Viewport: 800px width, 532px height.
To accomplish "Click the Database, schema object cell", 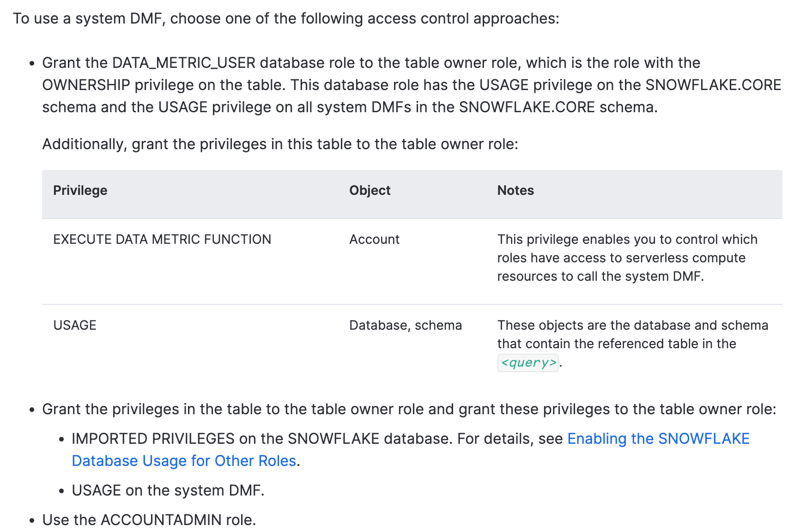I will (x=406, y=325).
